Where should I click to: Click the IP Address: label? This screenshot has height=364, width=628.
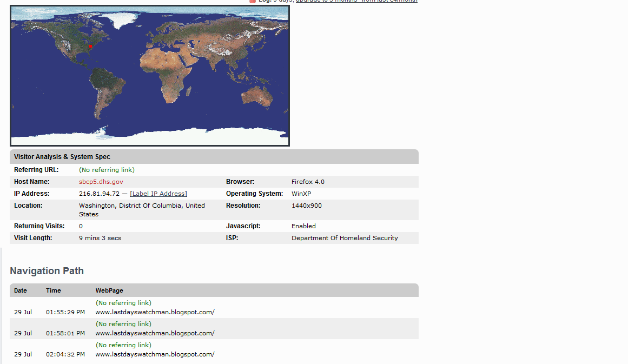(31, 194)
